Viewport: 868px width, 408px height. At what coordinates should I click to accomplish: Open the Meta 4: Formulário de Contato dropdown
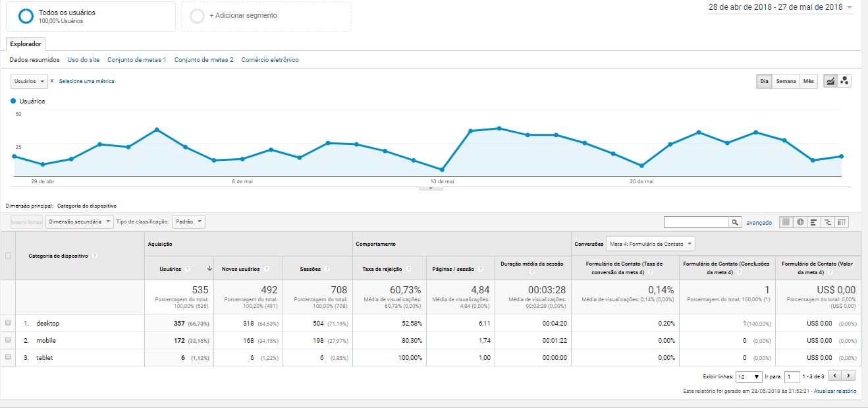click(650, 244)
